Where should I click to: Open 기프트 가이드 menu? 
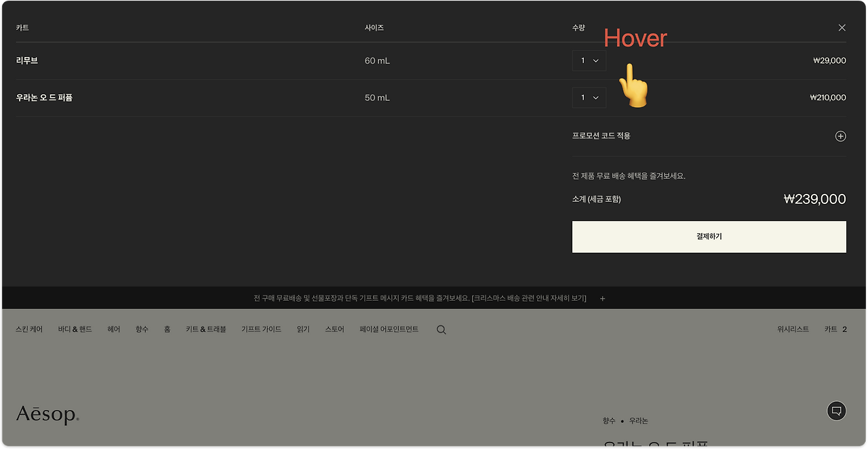[261, 329]
